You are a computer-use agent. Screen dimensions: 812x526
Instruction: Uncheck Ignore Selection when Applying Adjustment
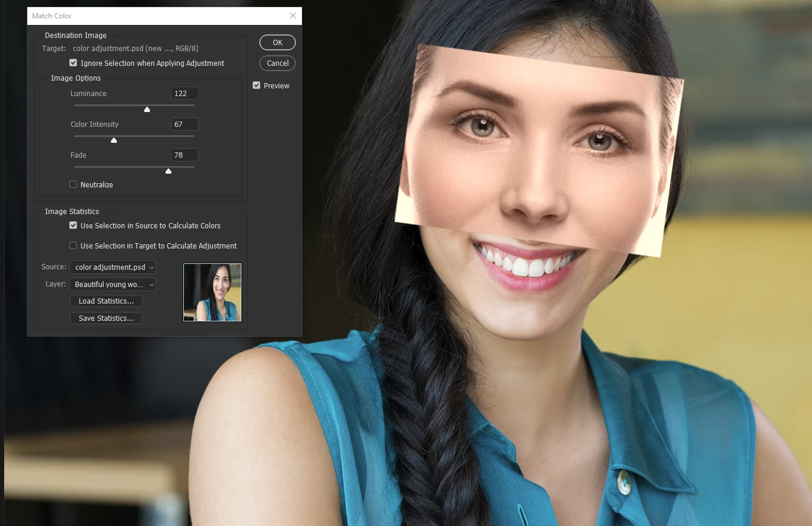[x=74, y=63]
